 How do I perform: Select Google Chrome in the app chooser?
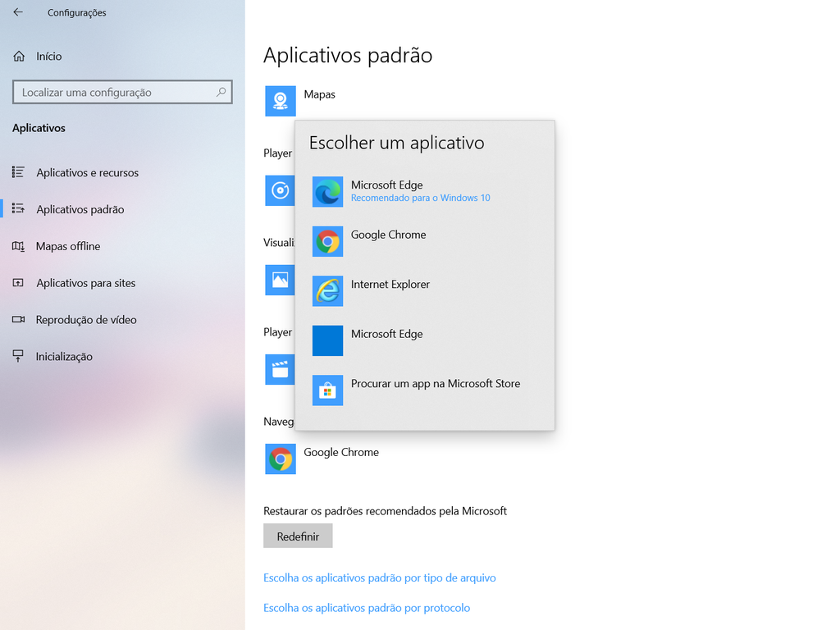pos(425,242)
